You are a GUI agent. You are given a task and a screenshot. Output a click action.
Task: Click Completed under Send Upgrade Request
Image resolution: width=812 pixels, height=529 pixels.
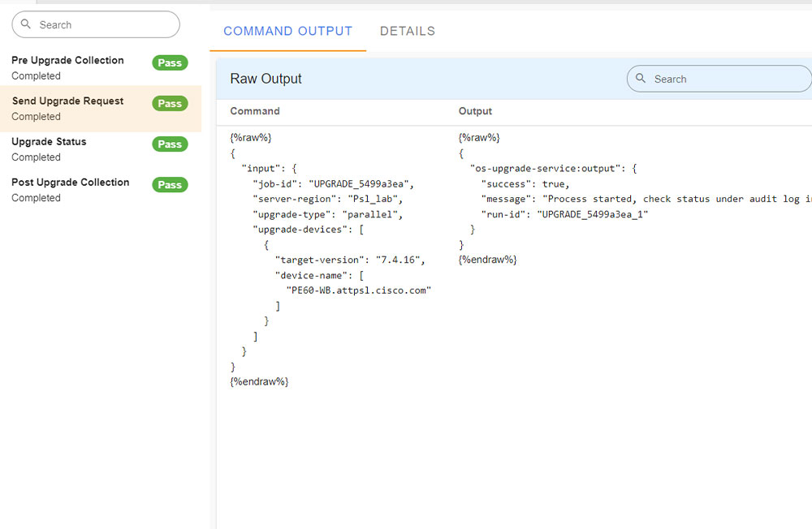tap(37, 117)
